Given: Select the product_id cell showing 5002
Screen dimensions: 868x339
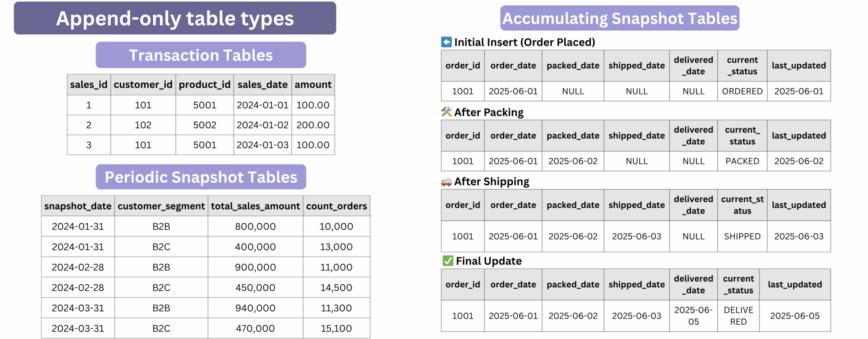Looking at the screenshot, I should [x=204, y=125].
